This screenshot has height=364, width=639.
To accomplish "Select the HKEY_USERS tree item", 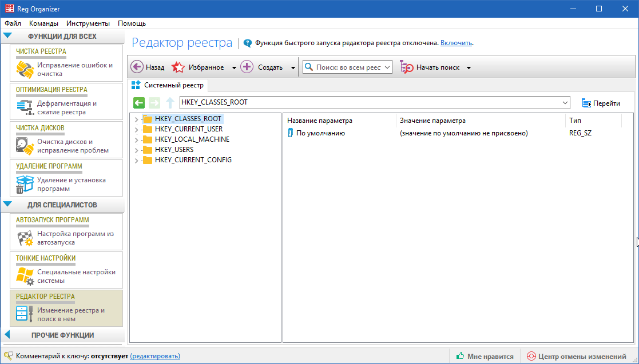I will [x=174, y=150].
